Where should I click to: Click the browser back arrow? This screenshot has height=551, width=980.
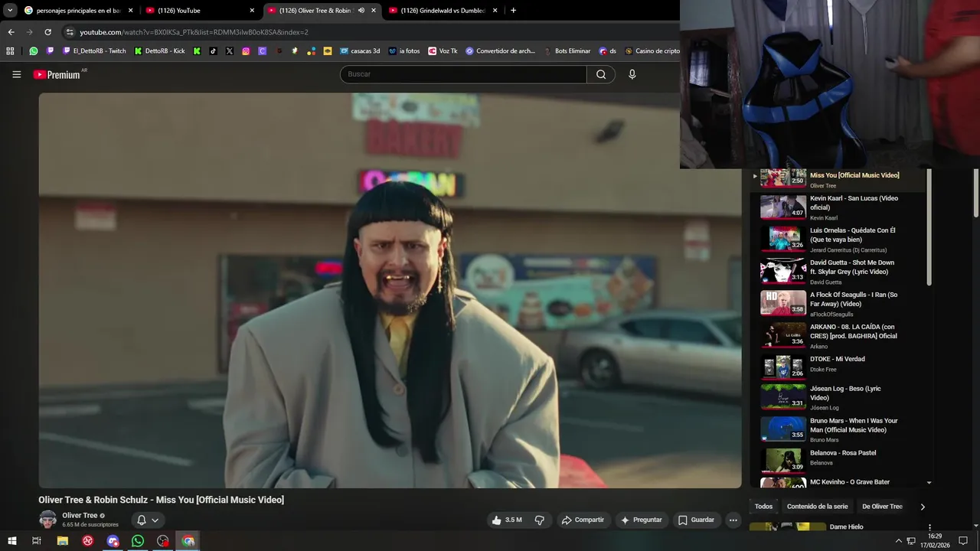click(x=11, y=32)
